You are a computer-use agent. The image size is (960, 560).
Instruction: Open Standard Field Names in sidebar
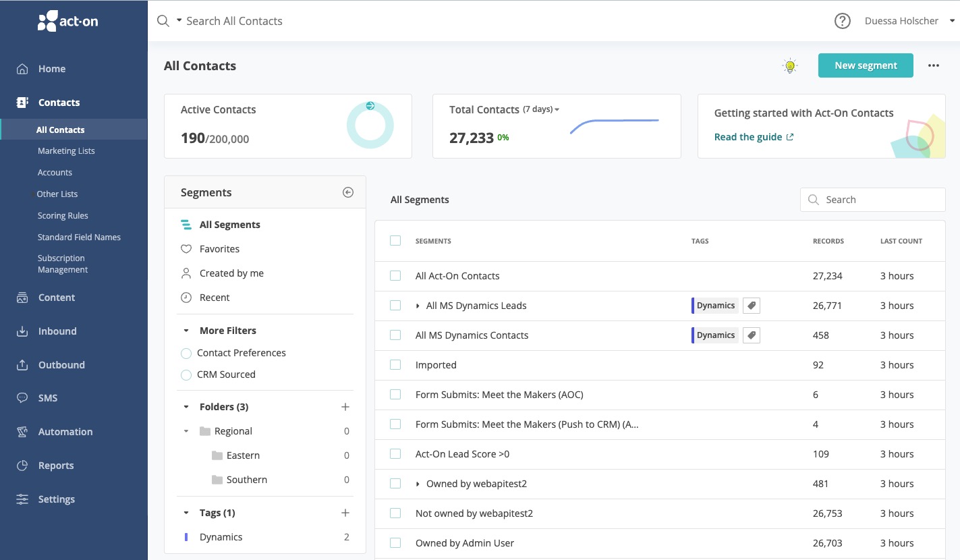(79, 237)
